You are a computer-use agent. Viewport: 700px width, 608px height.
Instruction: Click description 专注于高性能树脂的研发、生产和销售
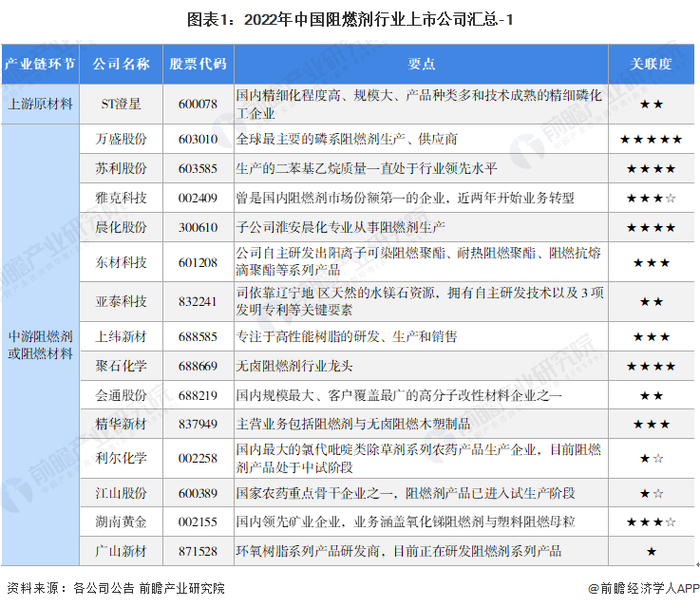click(346, 336)
